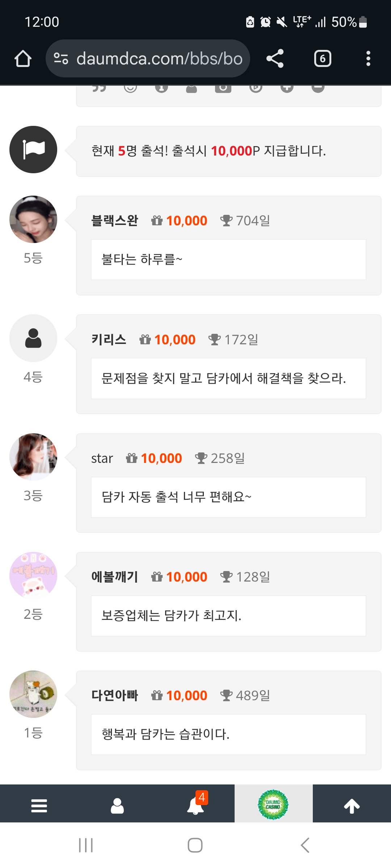
Task: Share this page via share icon
Action: click(275, 59)
